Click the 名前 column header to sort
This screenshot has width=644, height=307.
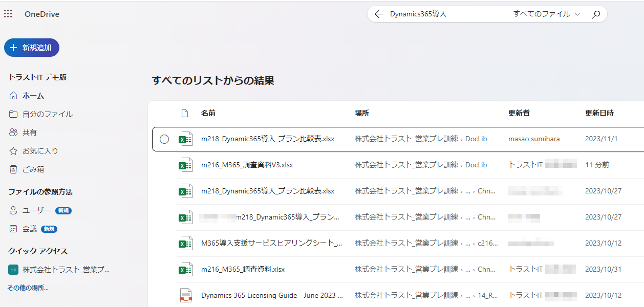pos(208,113)
